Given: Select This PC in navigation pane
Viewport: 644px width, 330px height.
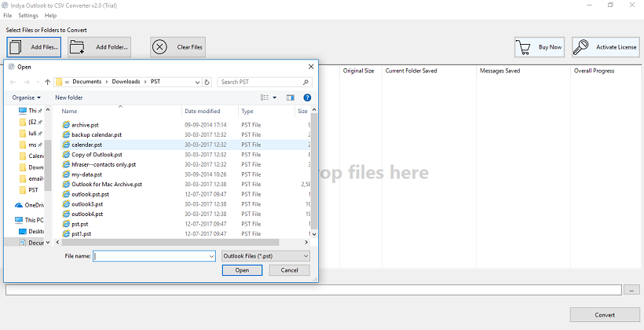Looking at the screenshot, I should click(x=29, y=220).
